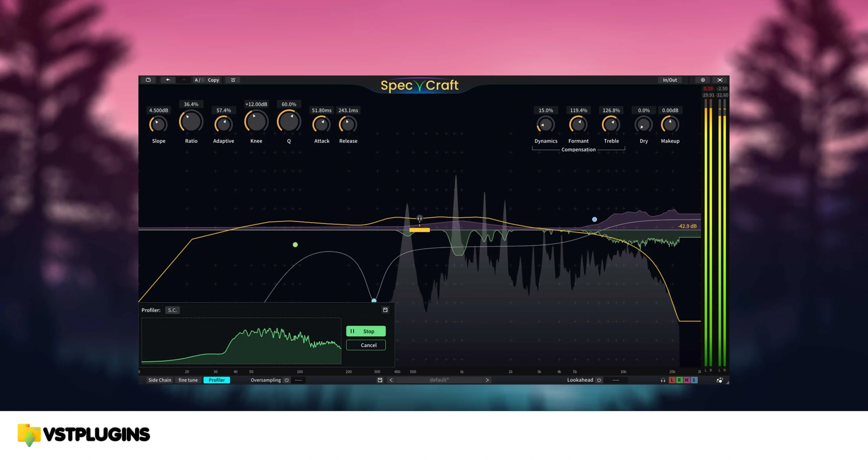Enable the M mid channel button
Screen dimensions: 868x460
[687, 380]
